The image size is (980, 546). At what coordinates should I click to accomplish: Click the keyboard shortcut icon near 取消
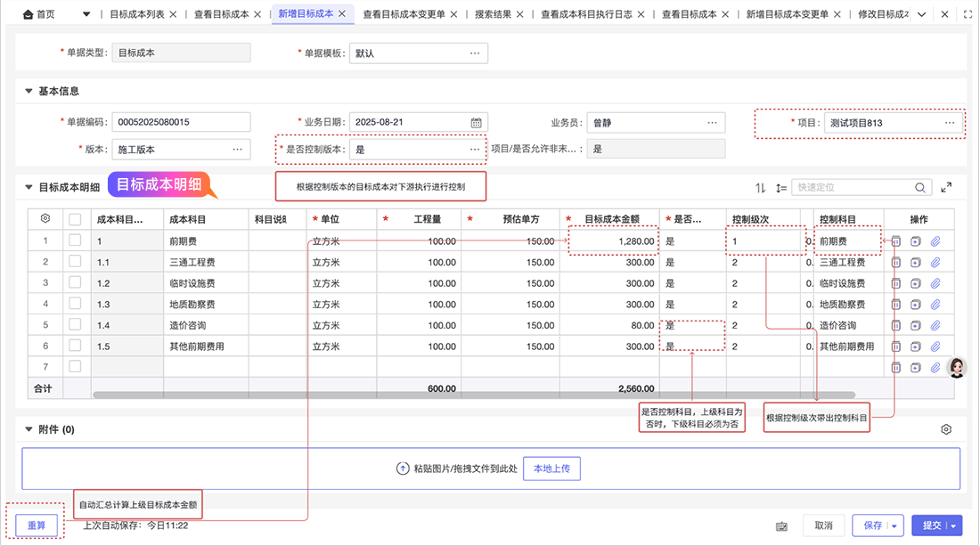pyautogui.click(x=781, y=526)
